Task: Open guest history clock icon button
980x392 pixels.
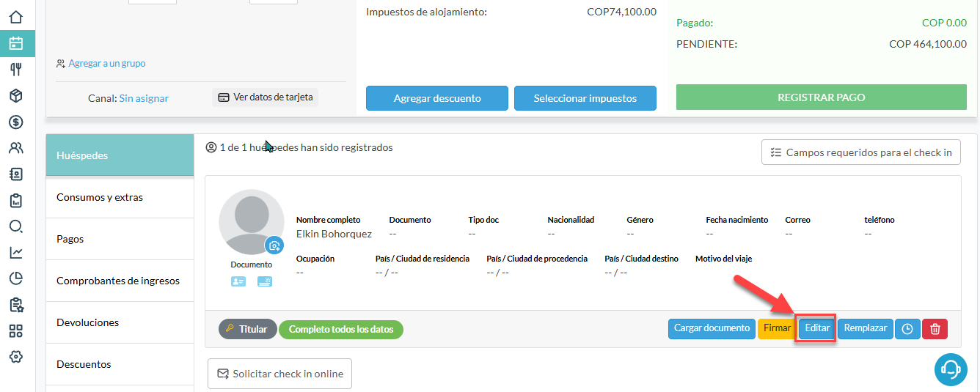Action: click(x=907, y=329)
